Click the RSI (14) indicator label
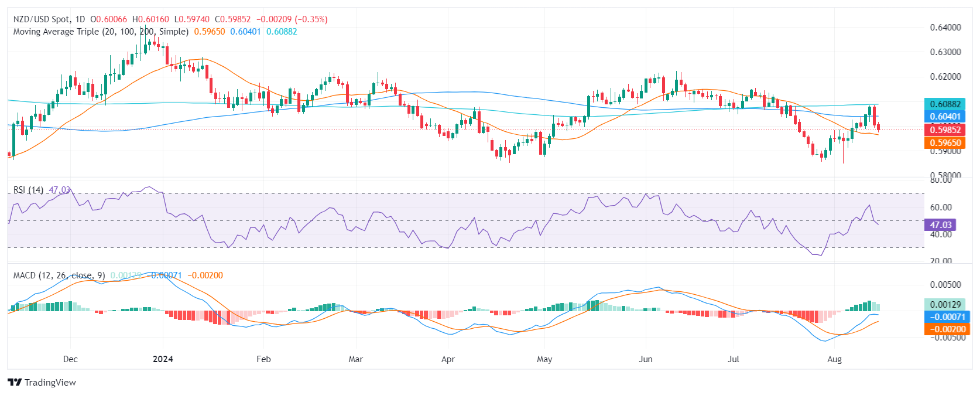980x395 pixels. pyautogui.click(x=28, y=190)
